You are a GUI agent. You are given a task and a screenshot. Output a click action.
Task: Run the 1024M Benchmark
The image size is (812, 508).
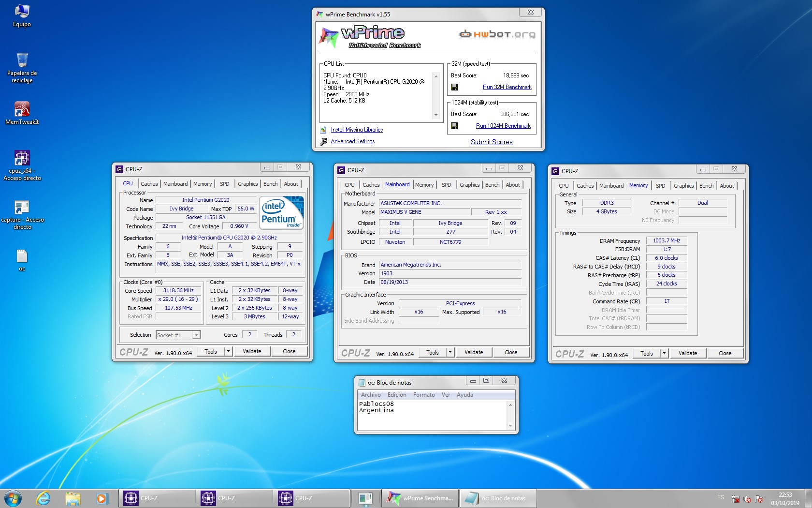(503, 126)
